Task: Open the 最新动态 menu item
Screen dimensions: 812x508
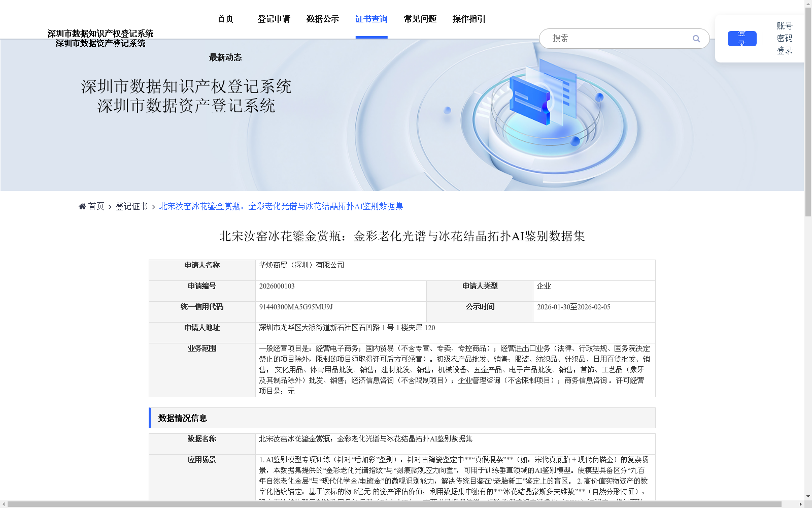Action: click(225, 57)
